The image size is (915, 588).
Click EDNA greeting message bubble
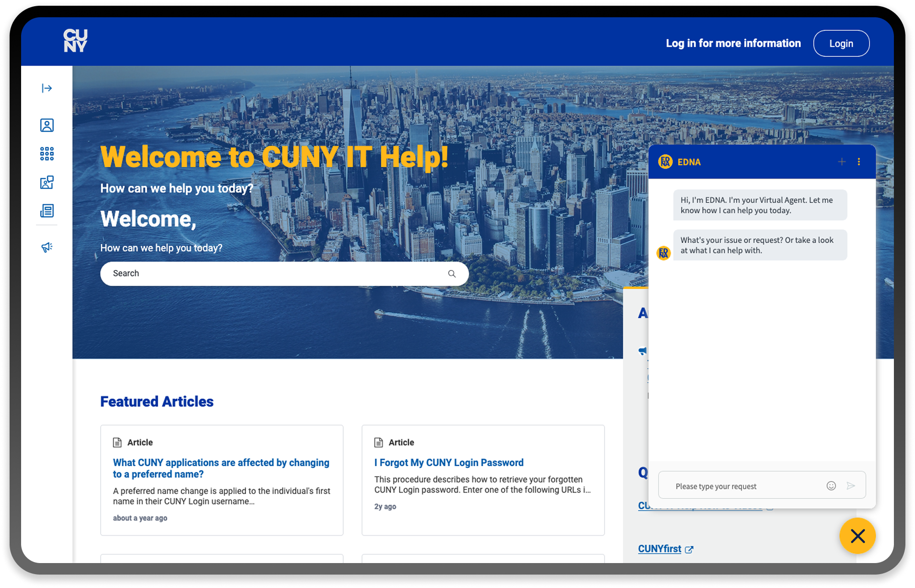click(x=760, y=205)
